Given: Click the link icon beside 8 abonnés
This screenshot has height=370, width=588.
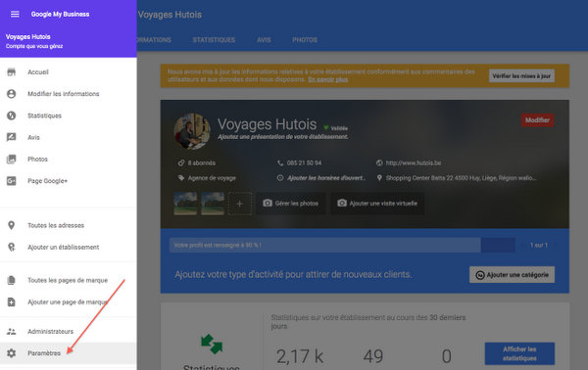Looking at the screenshot, I should [181, 162].
